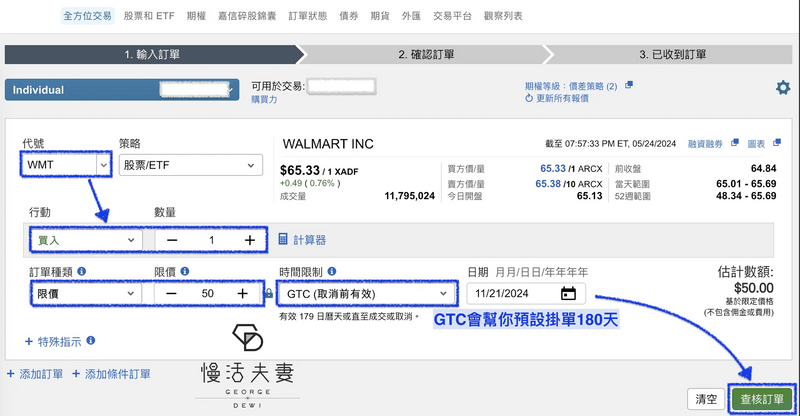Click the date field 11/21/2024
This screenshot has width=800, height=416.
click(526, 293)
